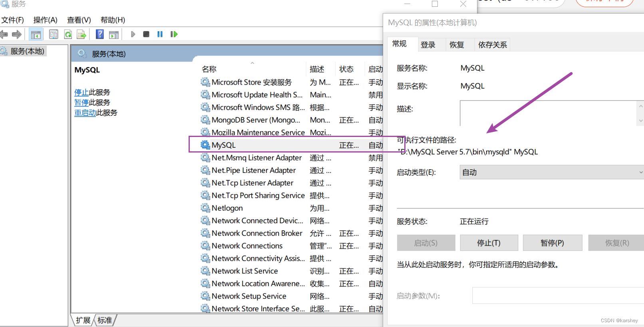Select the Network Store Interface Service row
This screenshot has width=644, height=327.
(x=292, y=309)
